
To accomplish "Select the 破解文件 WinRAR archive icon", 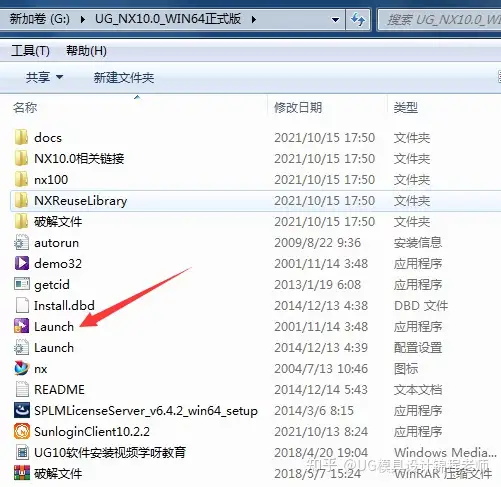I will pyautogui.click(x=21, y=473).
